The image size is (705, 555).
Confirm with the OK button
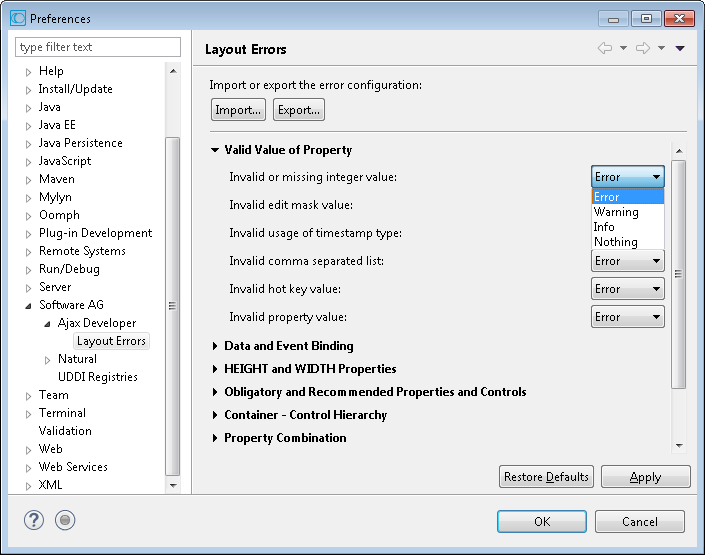542,521
